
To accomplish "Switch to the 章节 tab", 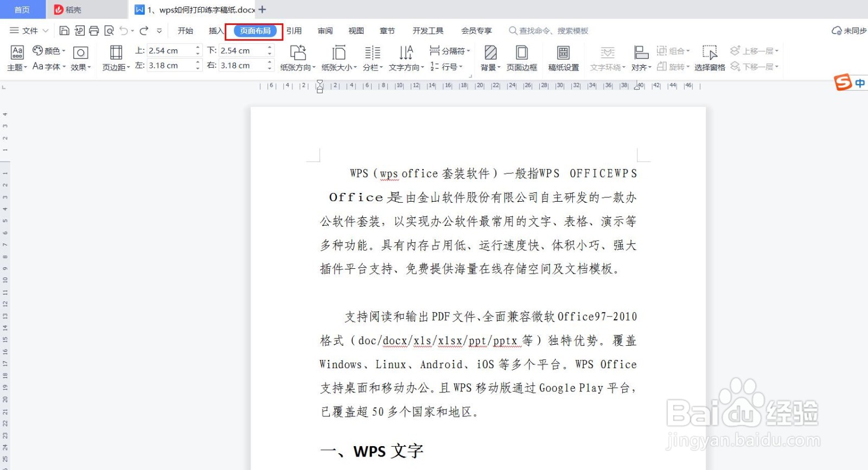I will click(x=387, y=31).
